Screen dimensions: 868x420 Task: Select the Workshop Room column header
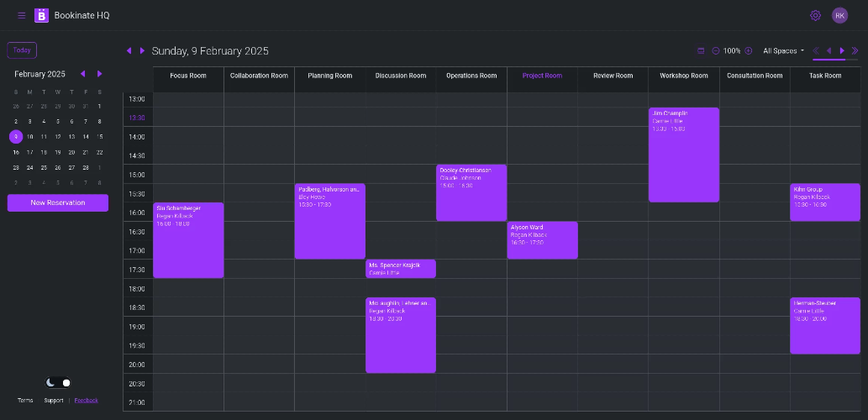684,76
